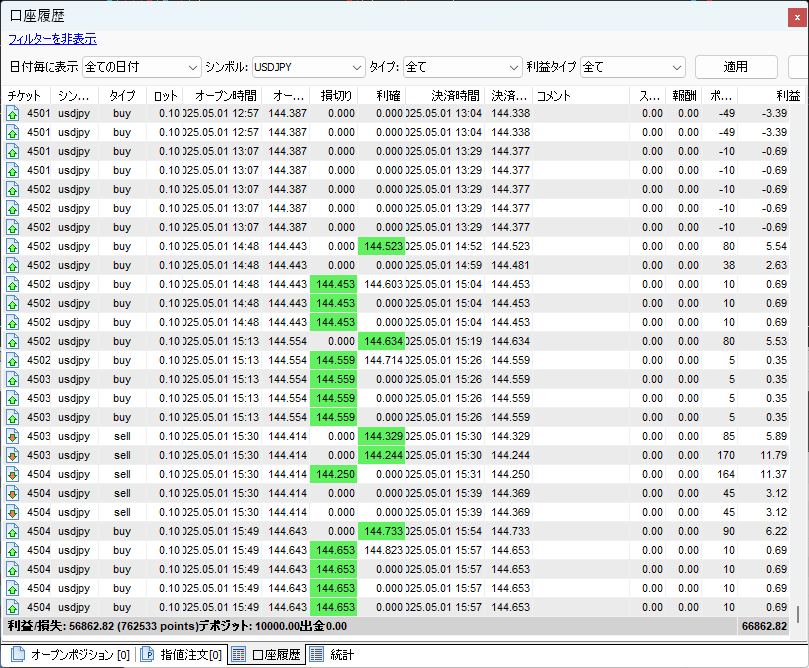The image size is (809, 668).
Task: Select the 口座履歴 tab at the bottom
Action: (267, 655)
